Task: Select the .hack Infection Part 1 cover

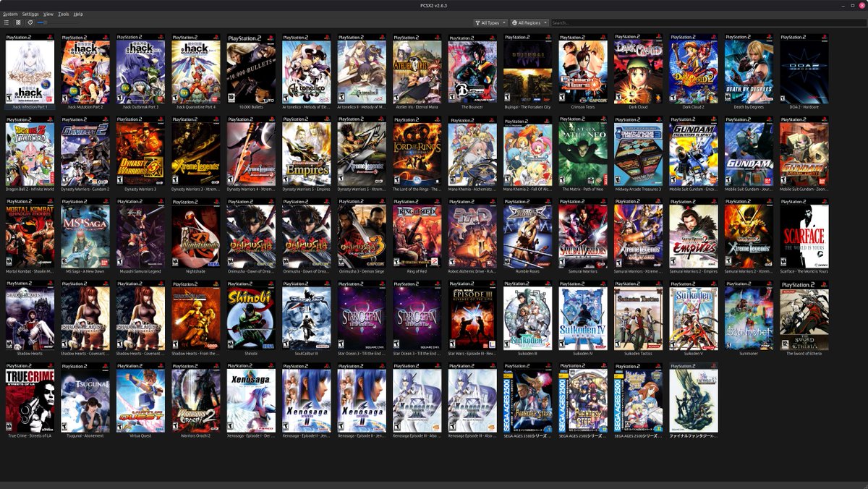Action: [30, 69]
